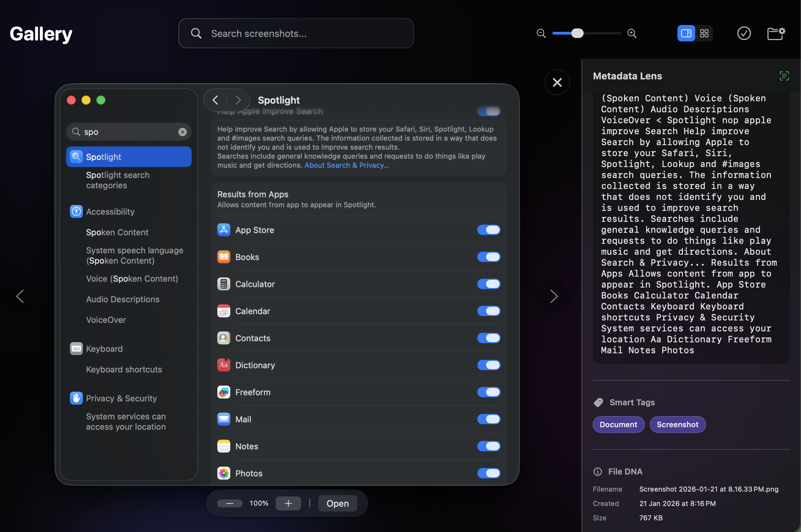801x532 pixels.
Task: Adjust the thumbnail size slider
Action: 577,33
